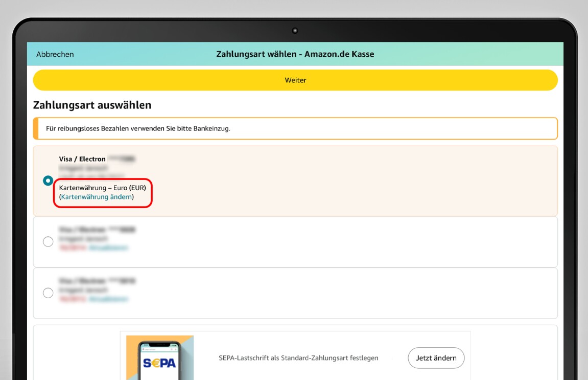
Task: Click the Zahlungsart auswählen heading
Action: 92,105
